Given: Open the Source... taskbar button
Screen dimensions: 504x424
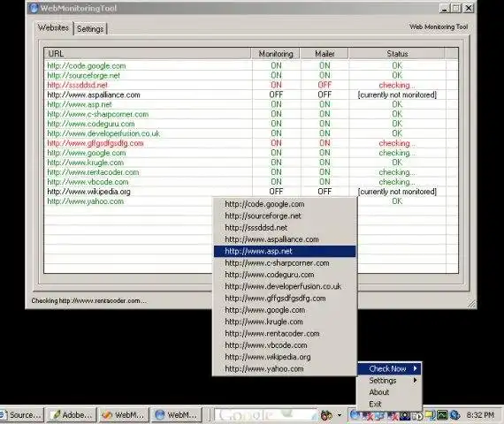Looking at the screenshot, I should pos(21,415).
